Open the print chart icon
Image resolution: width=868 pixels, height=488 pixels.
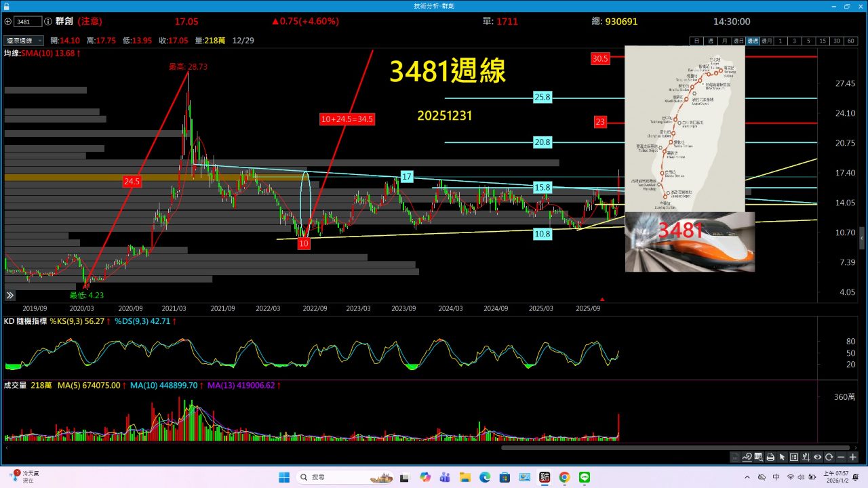point(770,457)
